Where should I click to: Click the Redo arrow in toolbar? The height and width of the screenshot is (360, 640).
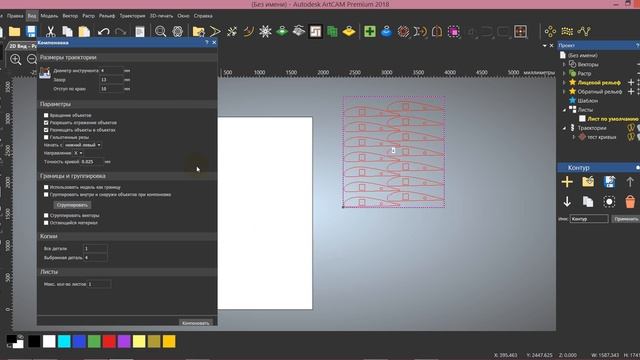120,31
